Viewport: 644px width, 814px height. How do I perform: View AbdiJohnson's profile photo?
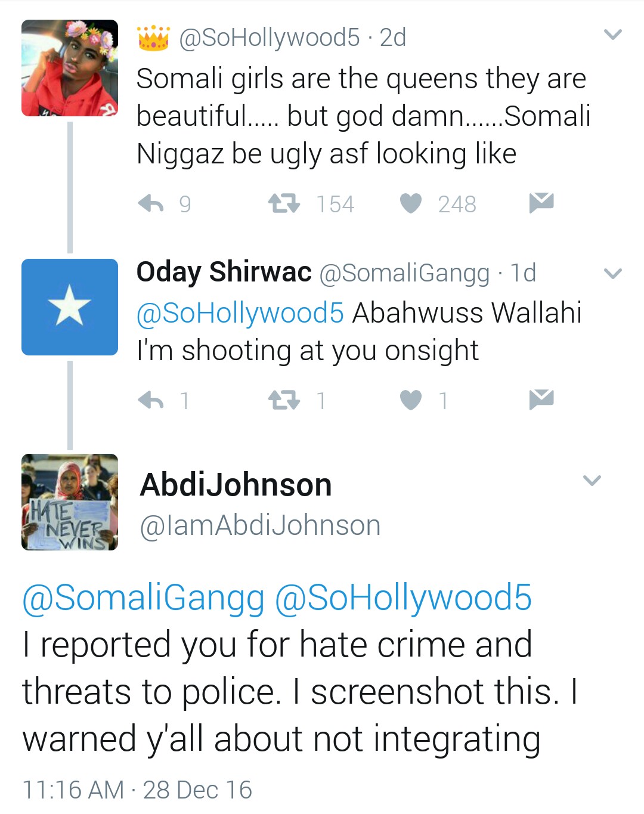[x=70, y=502]
